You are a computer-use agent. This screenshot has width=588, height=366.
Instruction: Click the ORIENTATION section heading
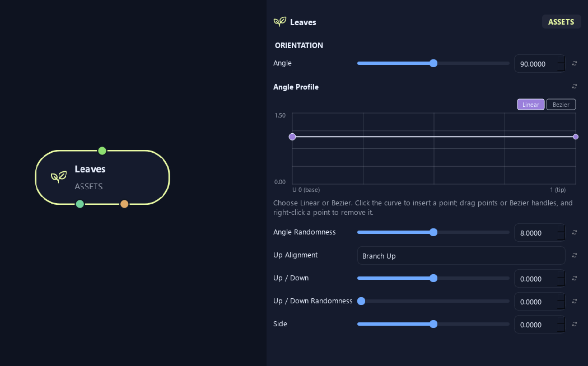[x=299, y=45]
